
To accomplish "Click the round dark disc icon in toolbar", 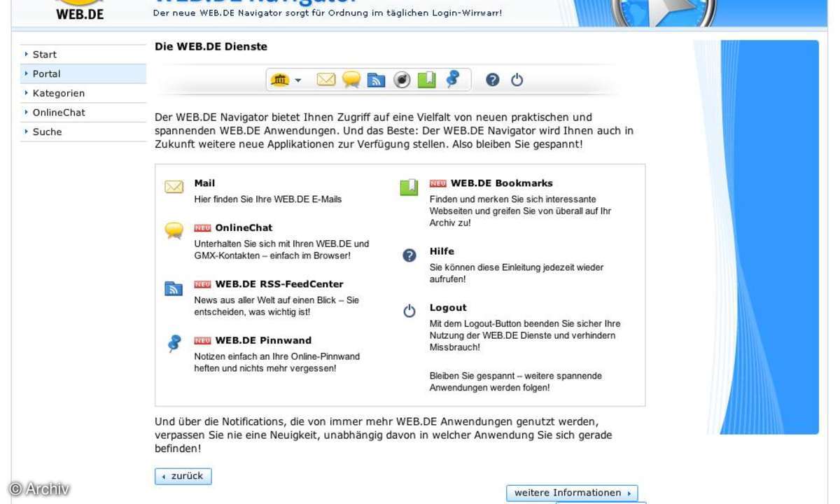I will pos(402,80).
